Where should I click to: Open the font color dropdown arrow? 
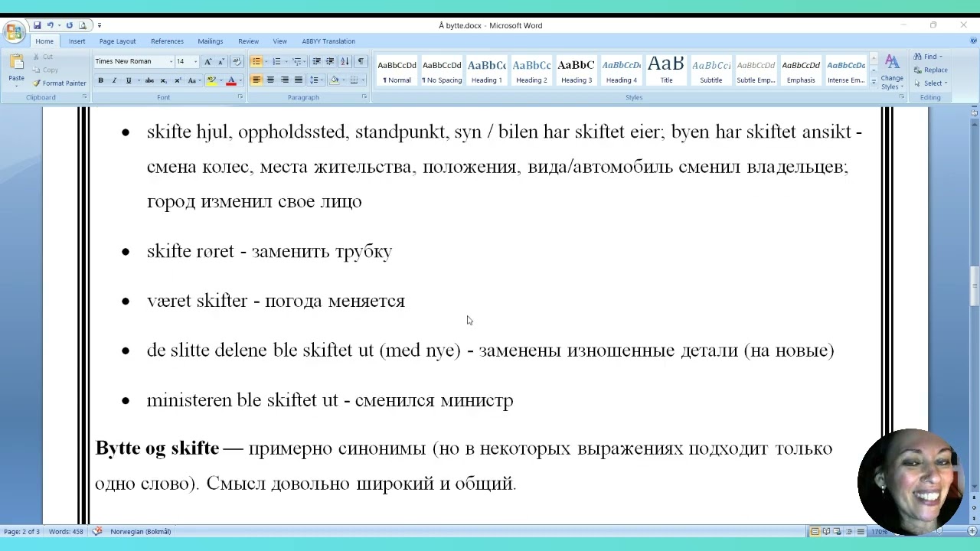(240, 80)
